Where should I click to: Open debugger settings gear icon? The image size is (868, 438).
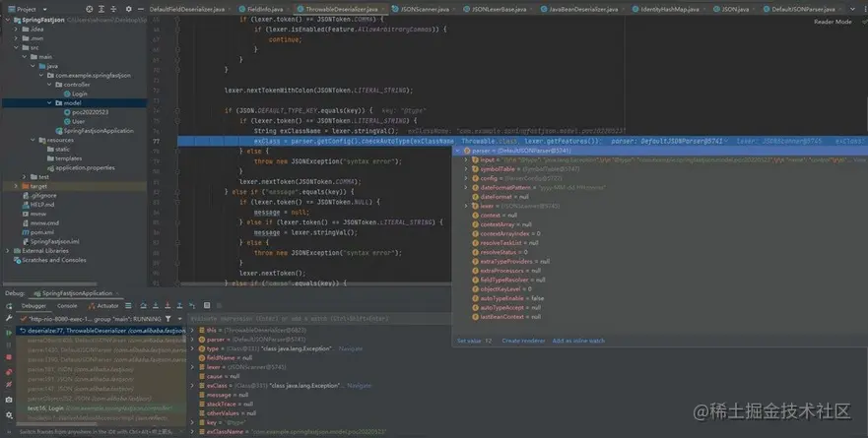[9, 414]
